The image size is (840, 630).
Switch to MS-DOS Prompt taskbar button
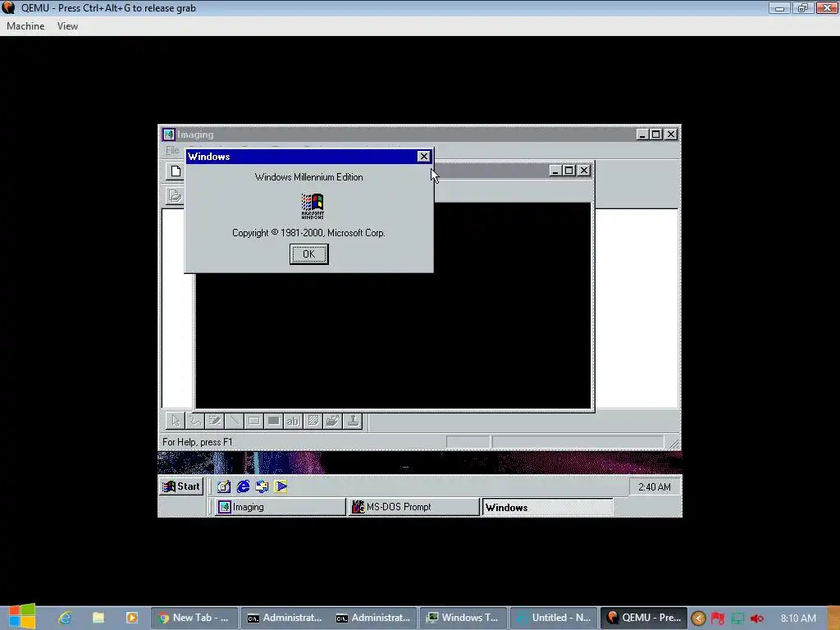pos(413,507)
